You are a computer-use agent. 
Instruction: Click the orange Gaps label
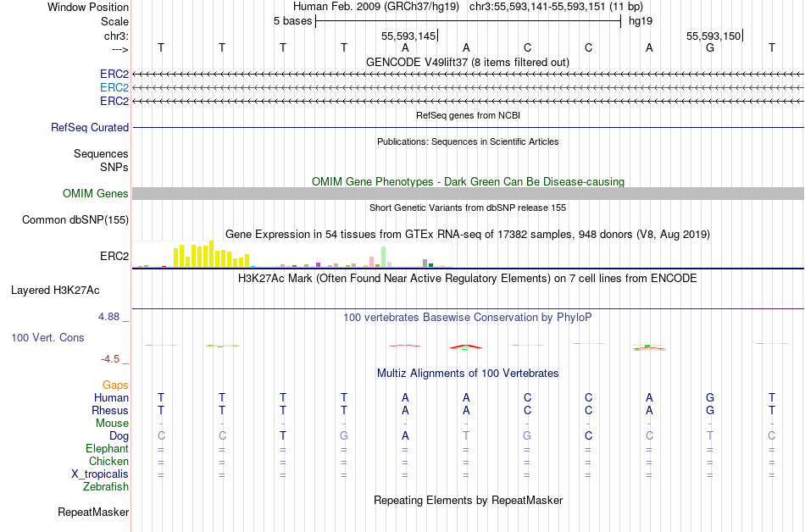pos(115,385)
